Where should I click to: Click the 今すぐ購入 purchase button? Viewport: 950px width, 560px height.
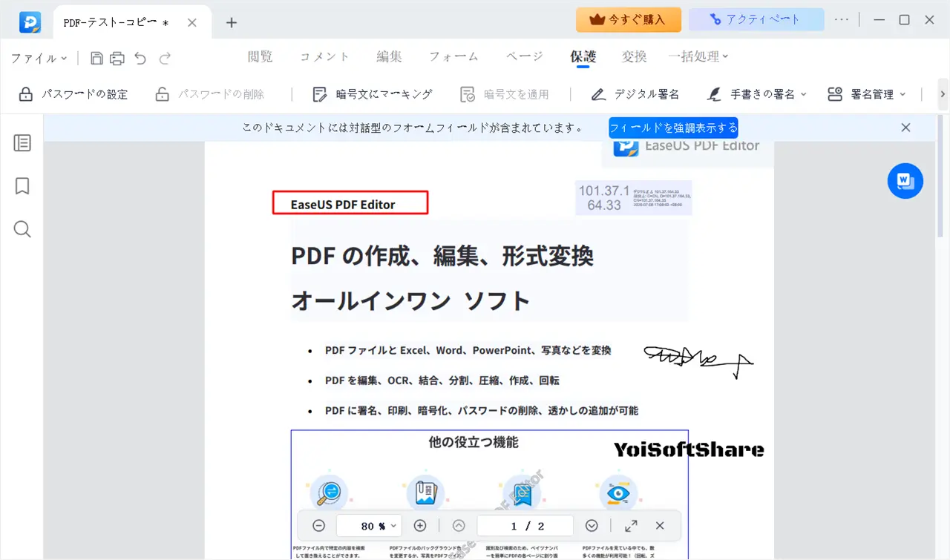coord(629,20)
